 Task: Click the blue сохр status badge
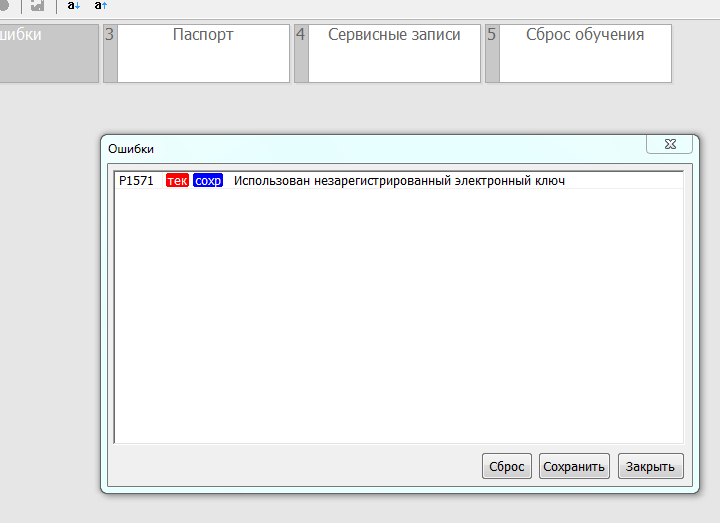208,180
